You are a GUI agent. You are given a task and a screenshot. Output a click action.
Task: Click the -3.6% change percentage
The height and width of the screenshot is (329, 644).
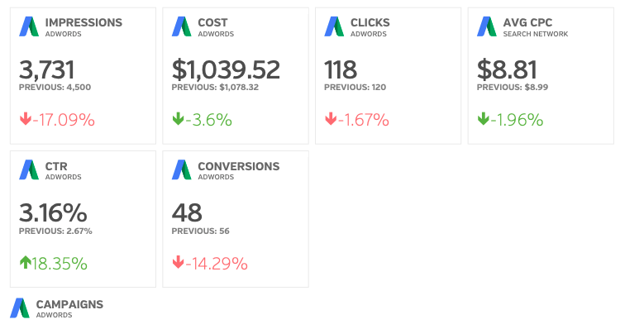click(x=208, y=120)
